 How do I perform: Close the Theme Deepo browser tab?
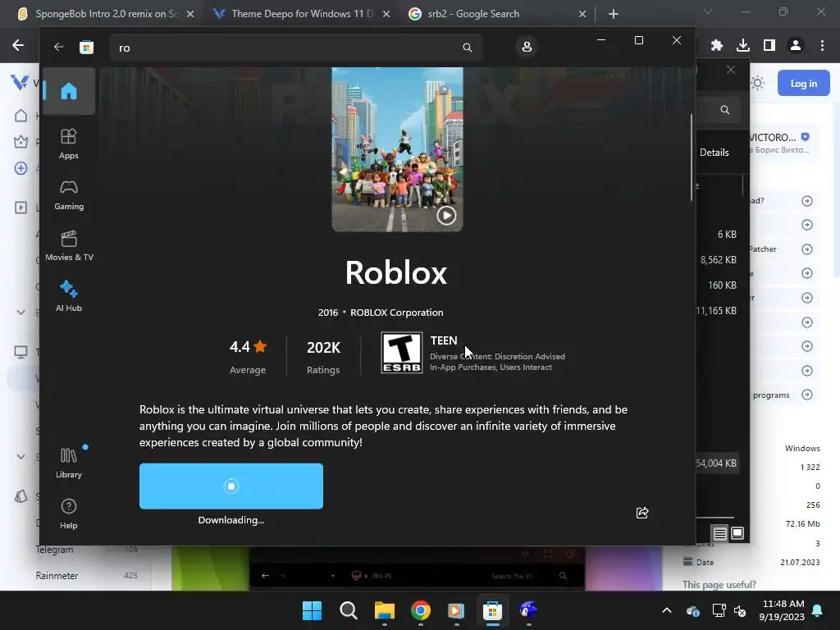386,14
